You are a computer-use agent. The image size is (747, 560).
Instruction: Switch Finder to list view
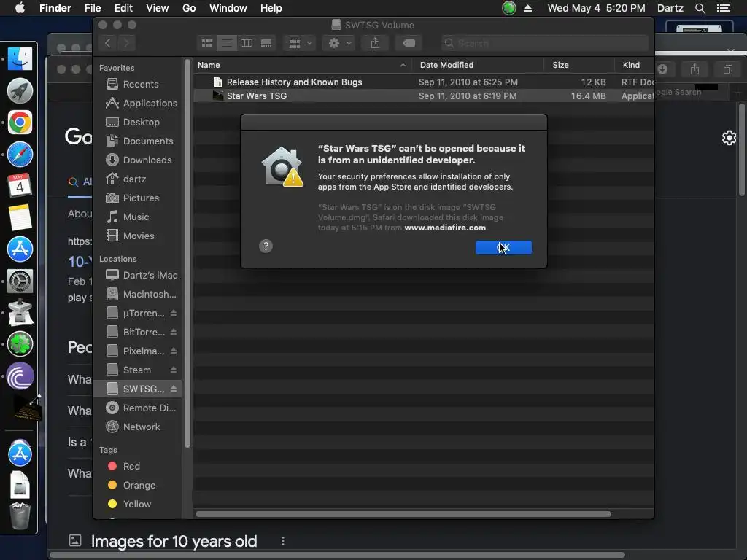point(227,43)
